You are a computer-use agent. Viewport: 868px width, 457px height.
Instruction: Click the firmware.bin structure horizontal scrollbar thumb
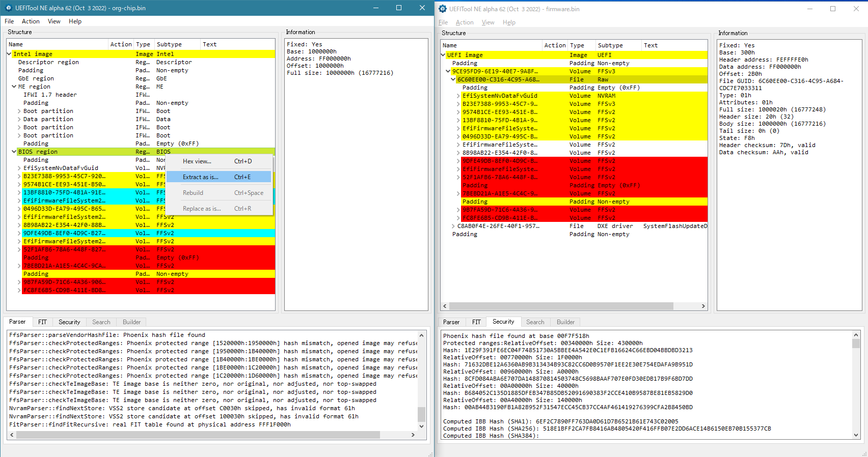point(561,306)
